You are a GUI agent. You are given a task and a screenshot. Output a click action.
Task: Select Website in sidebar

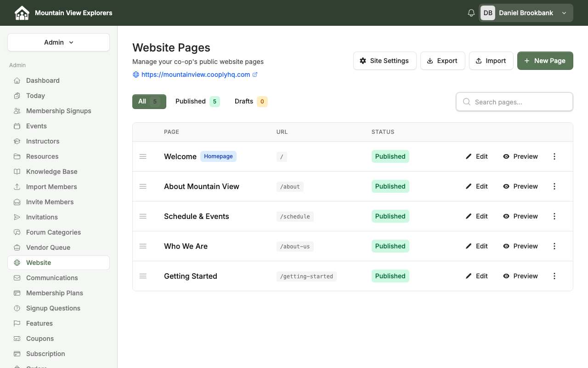click(x=58, y=263)
